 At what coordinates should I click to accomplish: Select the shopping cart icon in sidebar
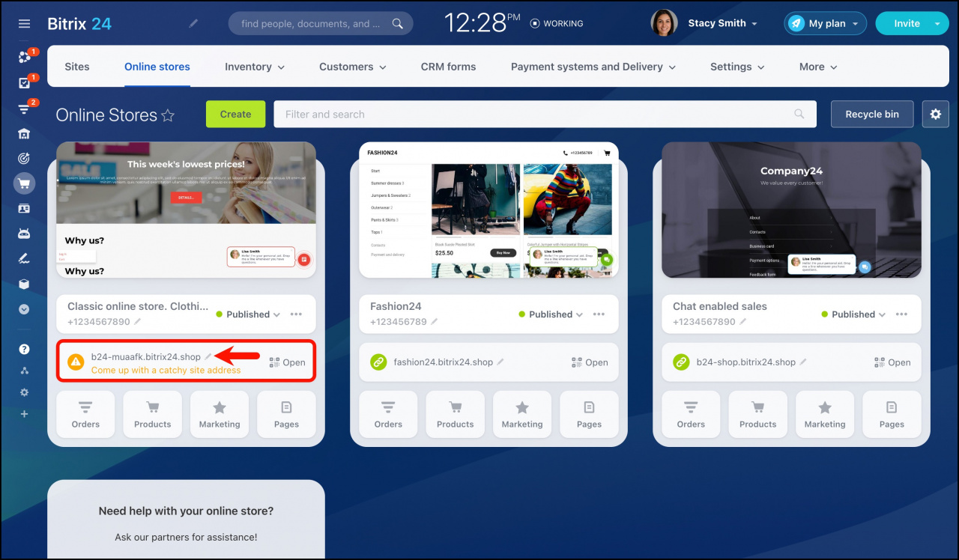coord(24,183)
